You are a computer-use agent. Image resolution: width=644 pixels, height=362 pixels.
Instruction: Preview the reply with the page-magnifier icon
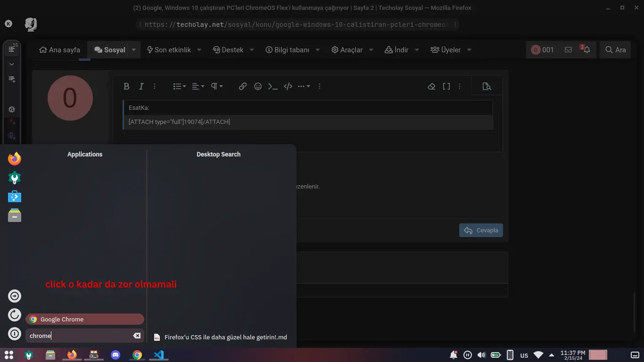[x=487, y=86]
